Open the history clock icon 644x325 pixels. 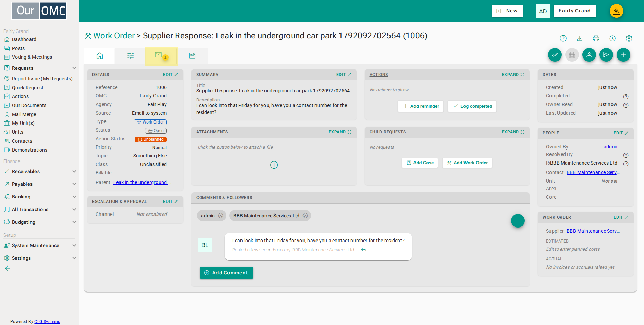pos(612,38)
